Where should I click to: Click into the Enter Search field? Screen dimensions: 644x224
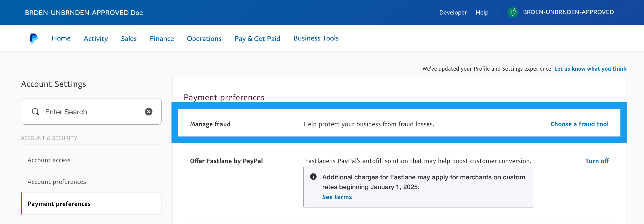tap(93, 112)
